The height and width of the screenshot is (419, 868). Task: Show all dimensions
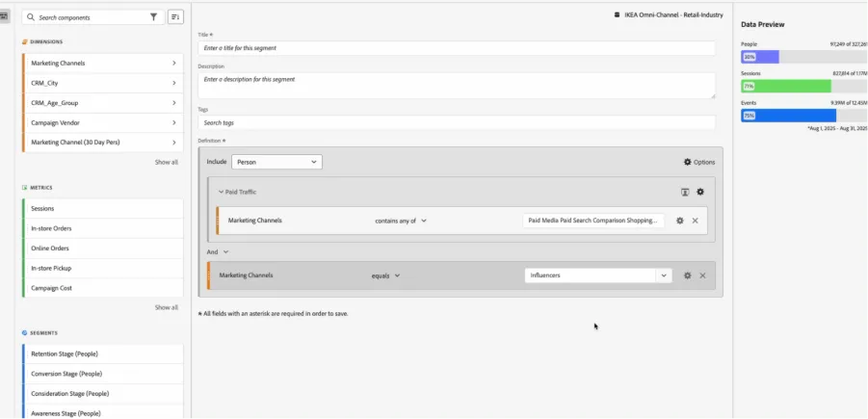(x=166, y=162)
